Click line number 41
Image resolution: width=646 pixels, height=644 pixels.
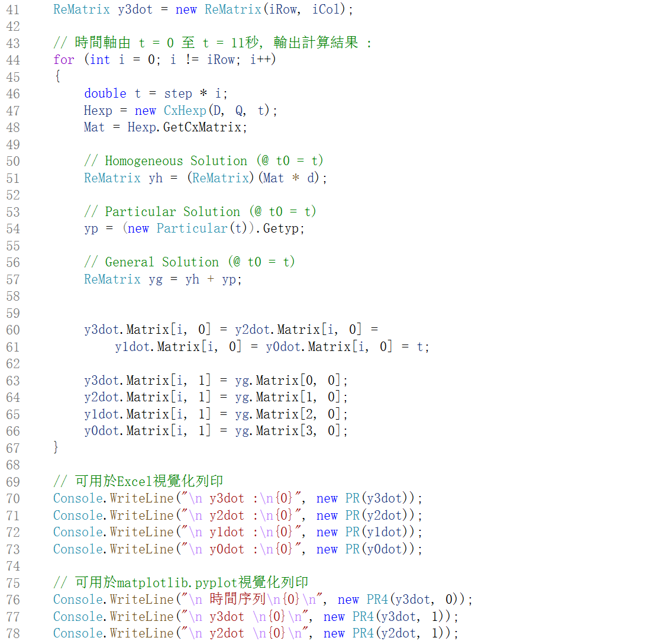coord(13,9)
